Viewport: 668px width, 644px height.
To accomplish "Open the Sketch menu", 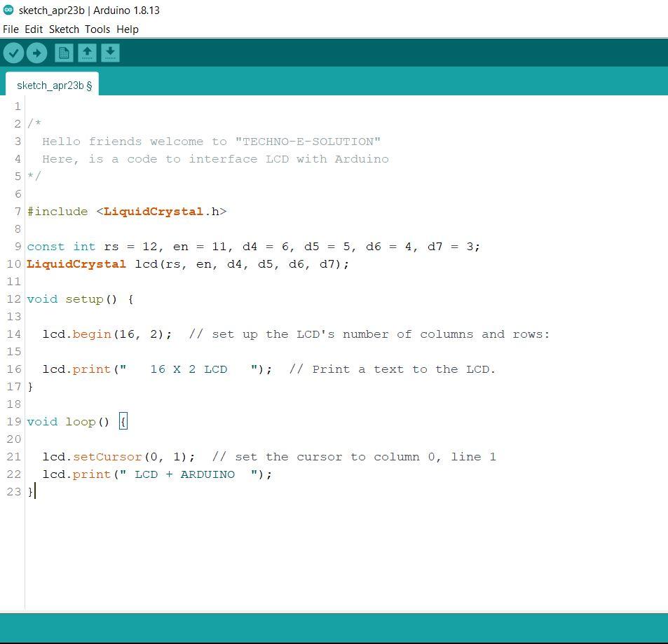I will click(64, 29).
